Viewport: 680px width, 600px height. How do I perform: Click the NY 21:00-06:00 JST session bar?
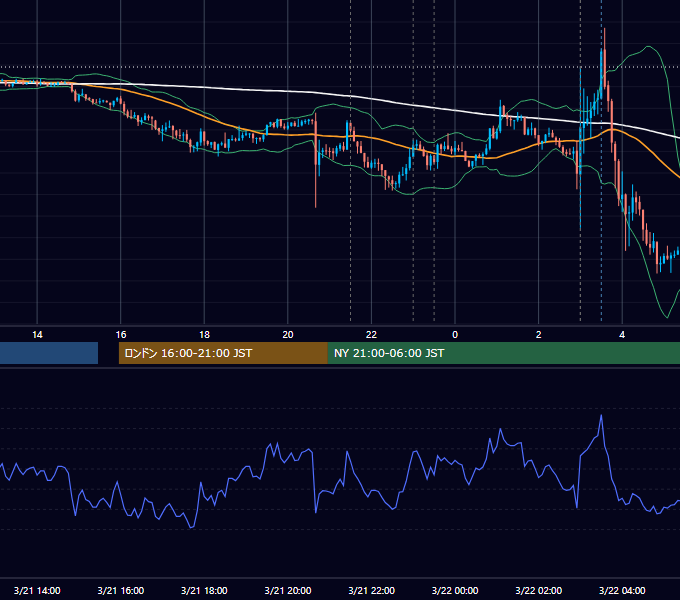[x=504, y=353]
